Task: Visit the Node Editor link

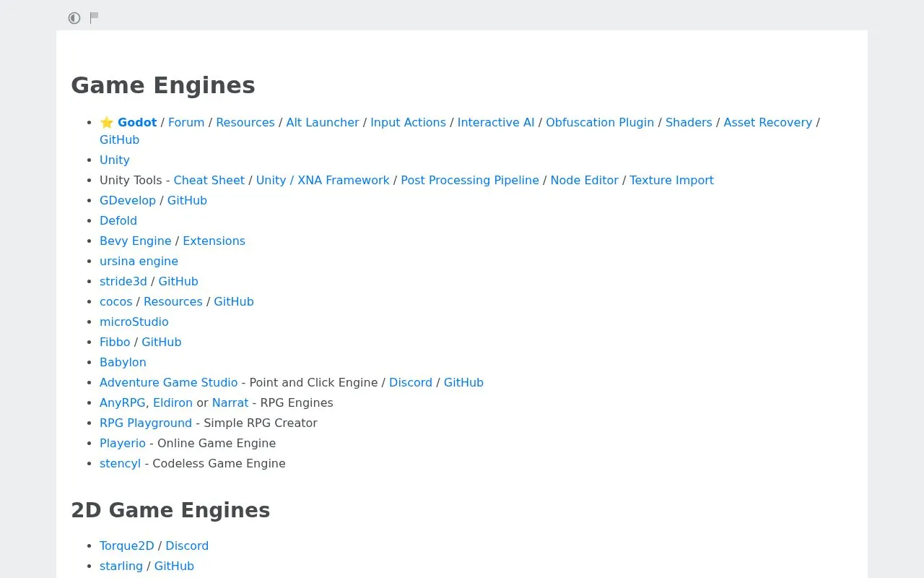Action: [585, 180]
